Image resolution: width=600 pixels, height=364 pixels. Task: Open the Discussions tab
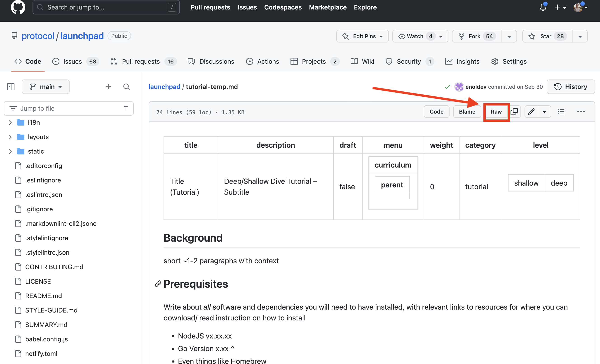211,61
